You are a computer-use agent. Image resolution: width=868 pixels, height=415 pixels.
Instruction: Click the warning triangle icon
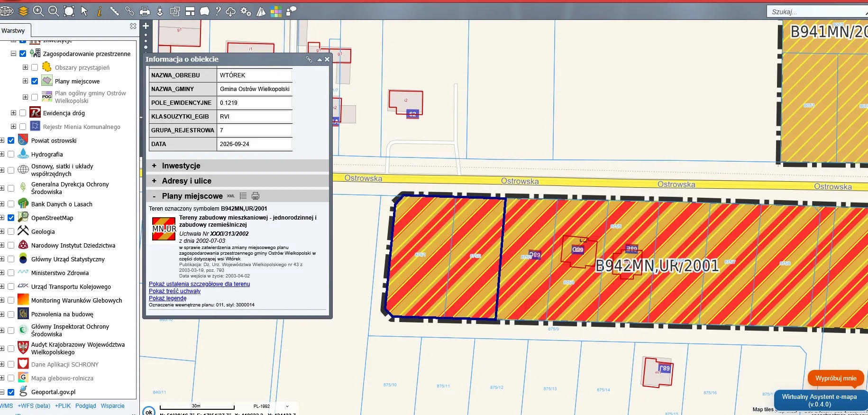(x=261, y=11)
